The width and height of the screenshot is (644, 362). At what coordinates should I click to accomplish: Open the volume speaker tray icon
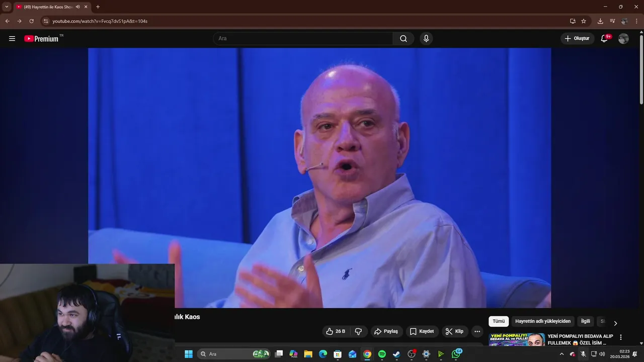click(x=602, y=354)
